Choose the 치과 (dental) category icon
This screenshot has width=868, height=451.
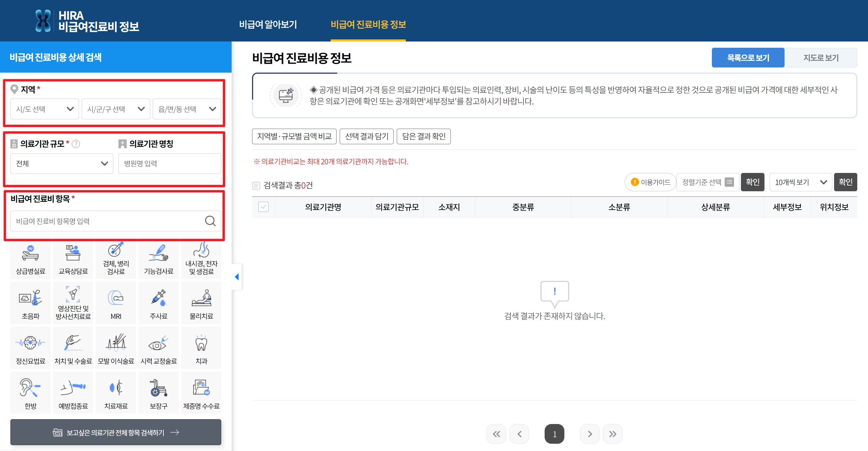click(201, 348)
